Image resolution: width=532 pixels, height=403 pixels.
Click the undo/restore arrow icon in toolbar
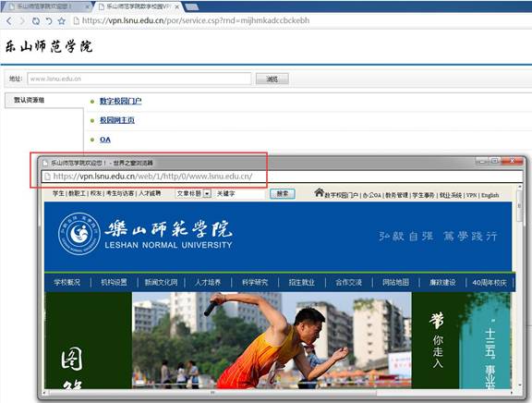click(x=49, y=21)
